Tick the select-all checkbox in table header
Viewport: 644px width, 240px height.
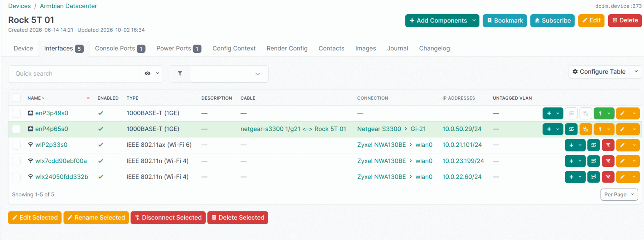(16, 98)
